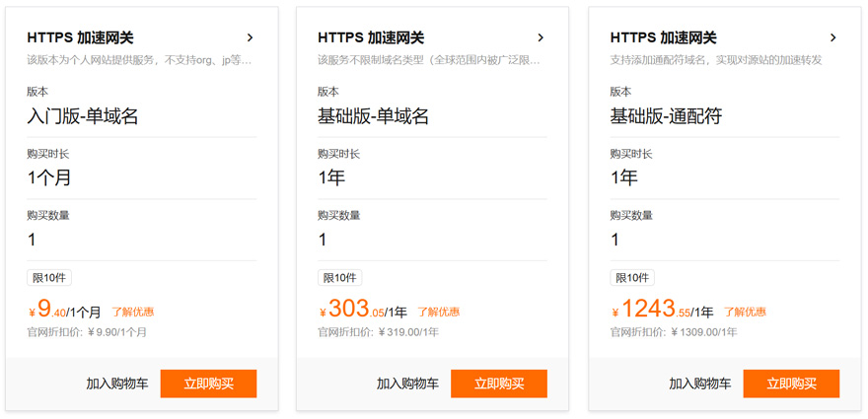Open 了解优惠 next to the ¥9.40 price
Viewport: 868px width, 419px height.
tap(133, 313)
